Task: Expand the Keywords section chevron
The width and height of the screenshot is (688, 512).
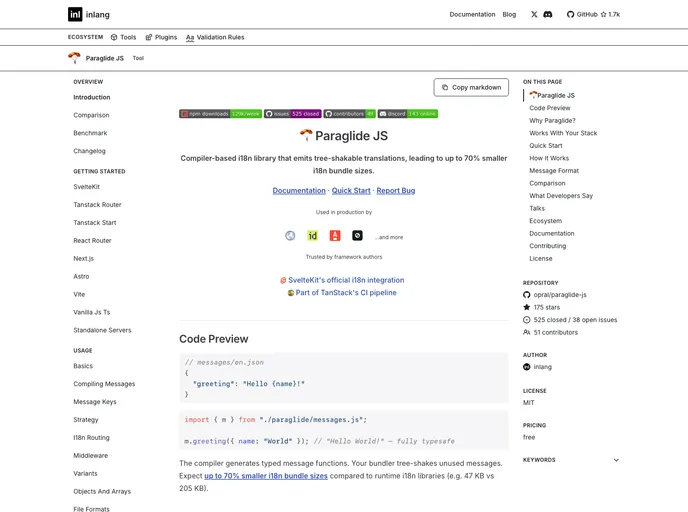Action: pyautogui.click(x=616, y=460)
